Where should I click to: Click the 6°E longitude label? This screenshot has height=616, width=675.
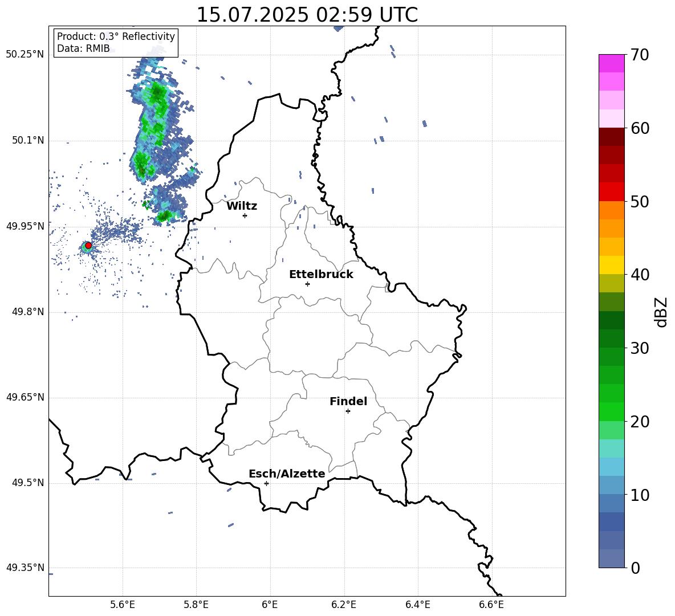pos(270,605)
